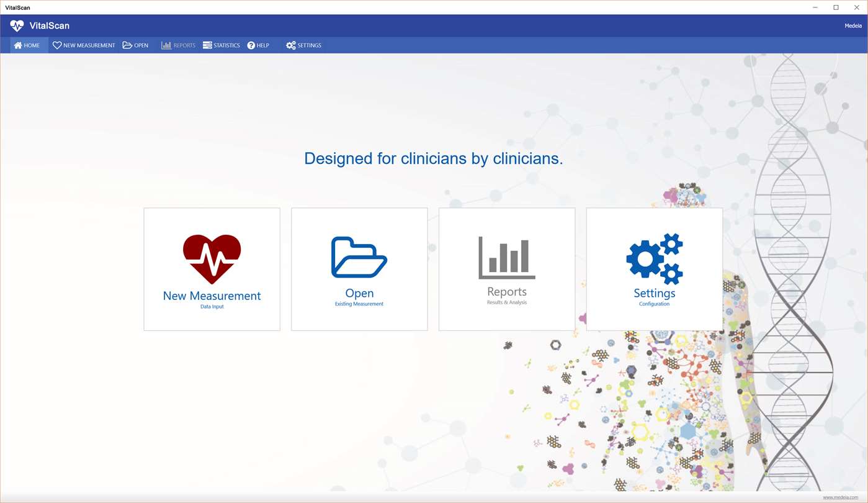The width and height of the screenshot is (868, 503).
Task: Open SETTINGS from the menu bar
Action: point(303,45)
